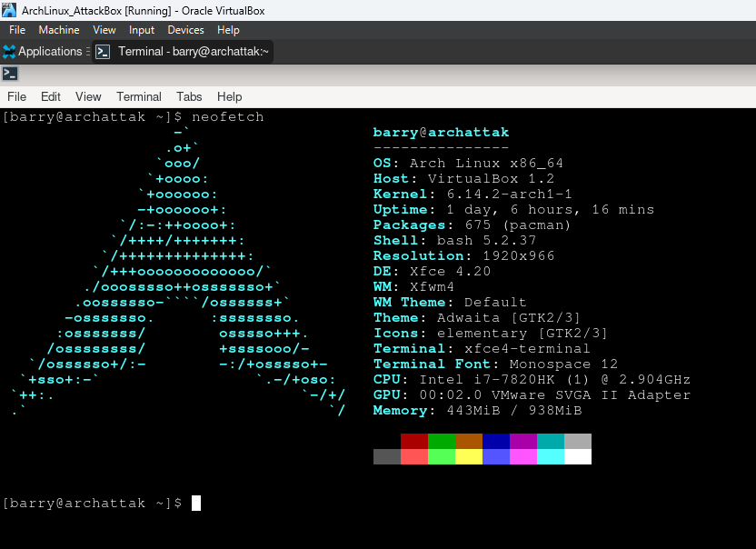The height and width of the screenshot is (549, 756).
Task: Click the brown-orange color block
Action: (x=469, y=442)
